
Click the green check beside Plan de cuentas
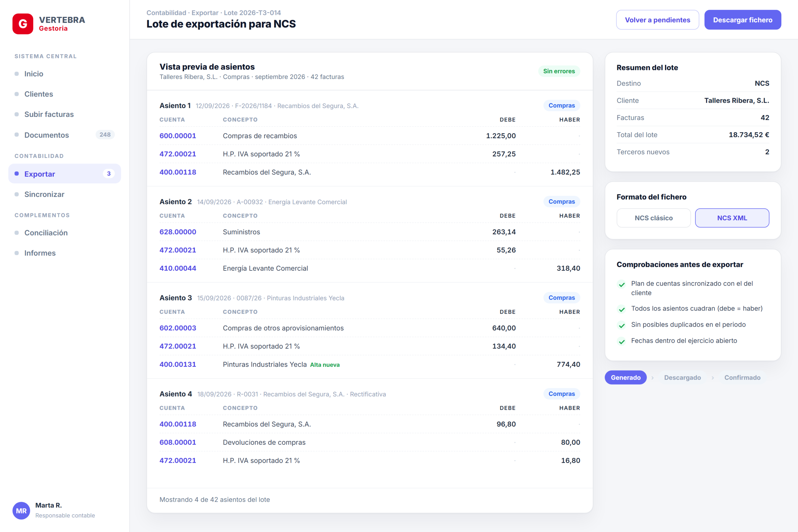tap(621, 284)
